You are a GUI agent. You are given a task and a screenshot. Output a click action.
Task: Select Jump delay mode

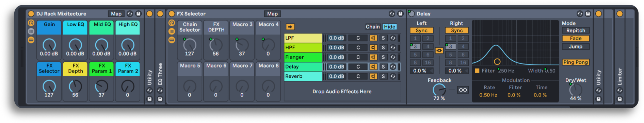point(576,47)
